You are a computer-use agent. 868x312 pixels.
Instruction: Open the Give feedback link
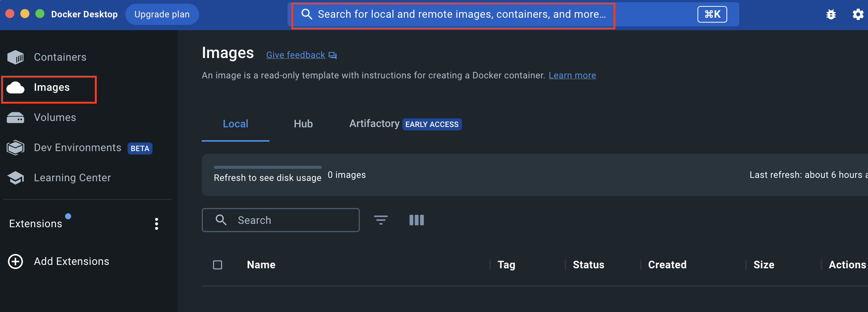(296, 55)
